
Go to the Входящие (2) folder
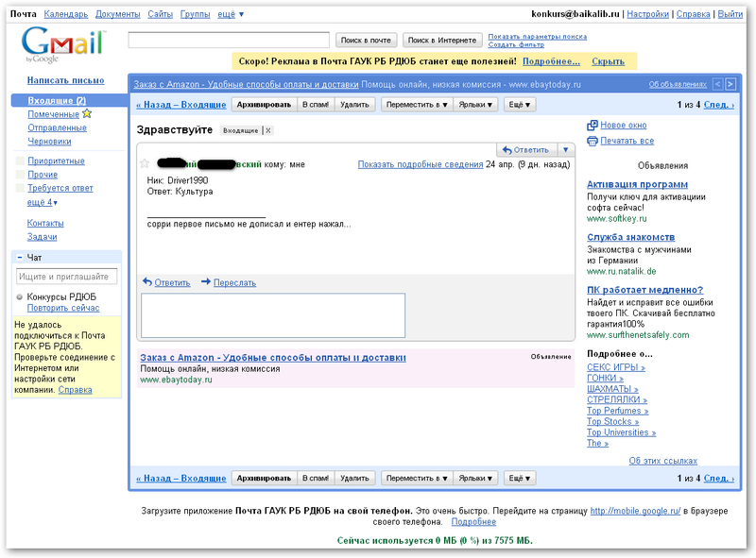(57, 100)
